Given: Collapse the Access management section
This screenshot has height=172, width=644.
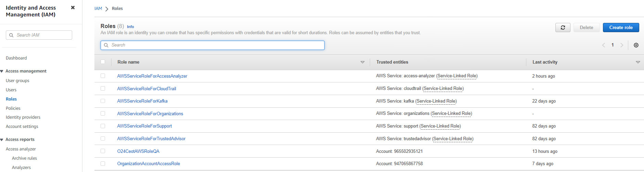Looking at the screenshot, I should [x=2, y=71].
